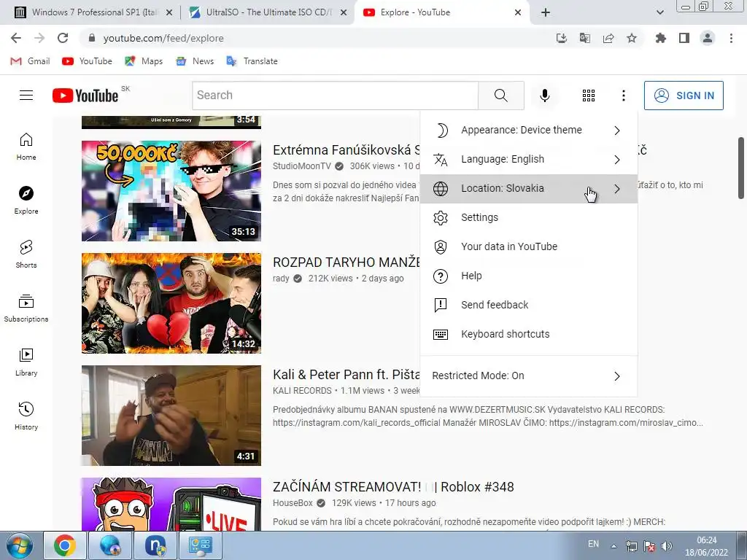Open the ROZPAD TARYHO video thumbnail
Viewport: 747px width, 560px height.
click(x=171, y=303)
